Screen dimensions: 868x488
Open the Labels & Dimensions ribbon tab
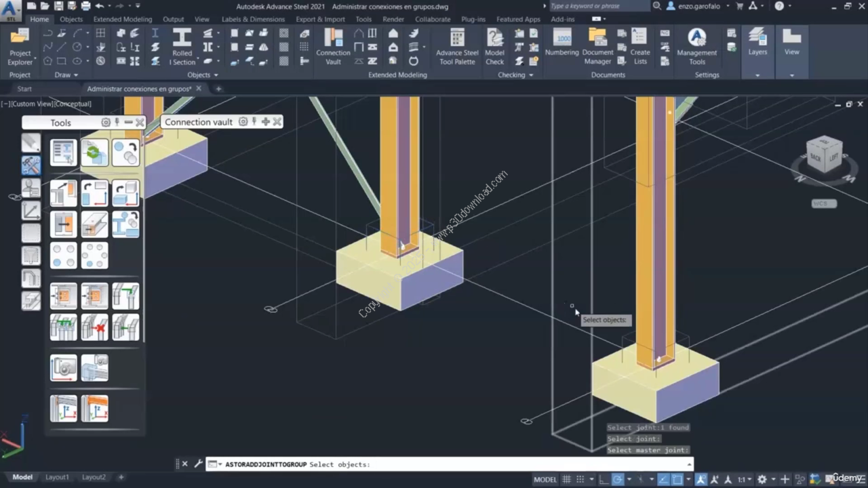click(253, 19)
